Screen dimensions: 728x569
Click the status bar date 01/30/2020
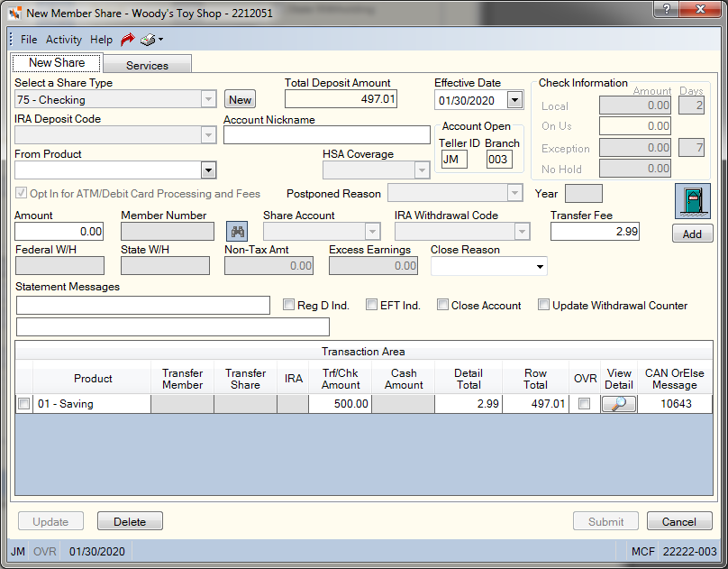click(x=97, y=551)
